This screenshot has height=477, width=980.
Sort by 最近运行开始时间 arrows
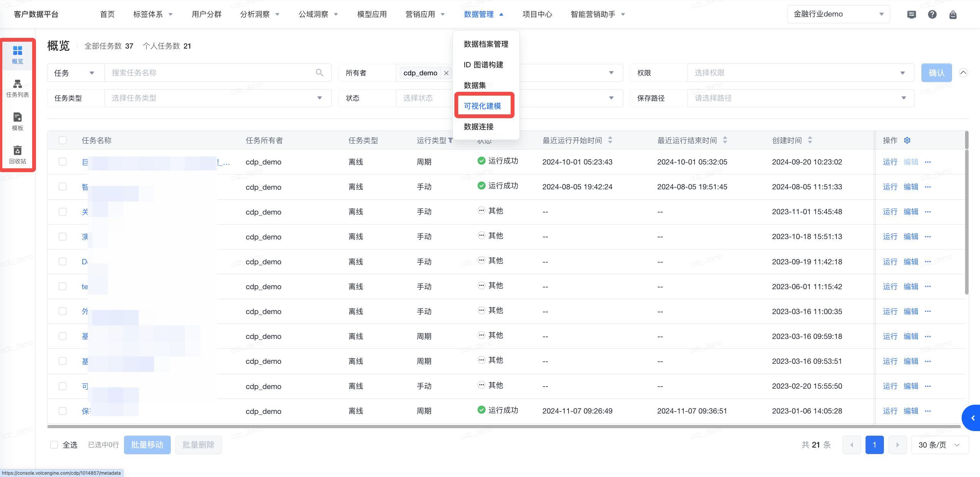[x=610, y=140]
